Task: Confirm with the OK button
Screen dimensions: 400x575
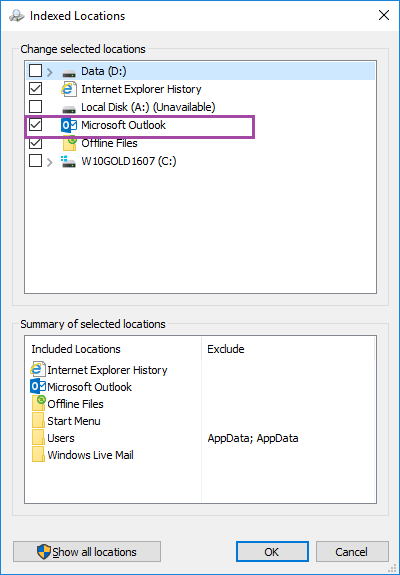Action: tap(272, 552)
